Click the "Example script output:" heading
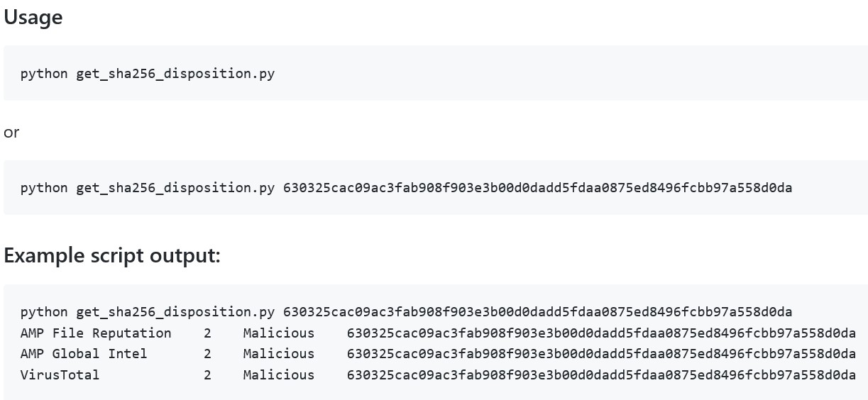Viewport: 868px width, 400px height. coord(112,255)
